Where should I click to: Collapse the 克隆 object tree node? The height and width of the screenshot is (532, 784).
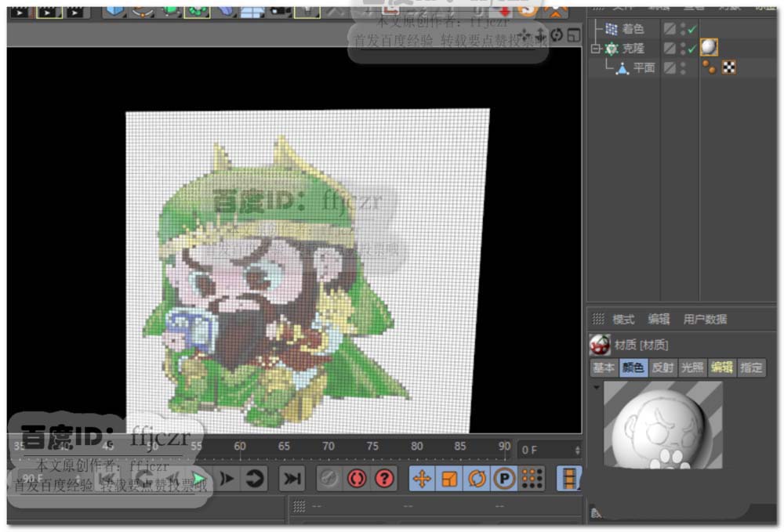click(595, 49)
